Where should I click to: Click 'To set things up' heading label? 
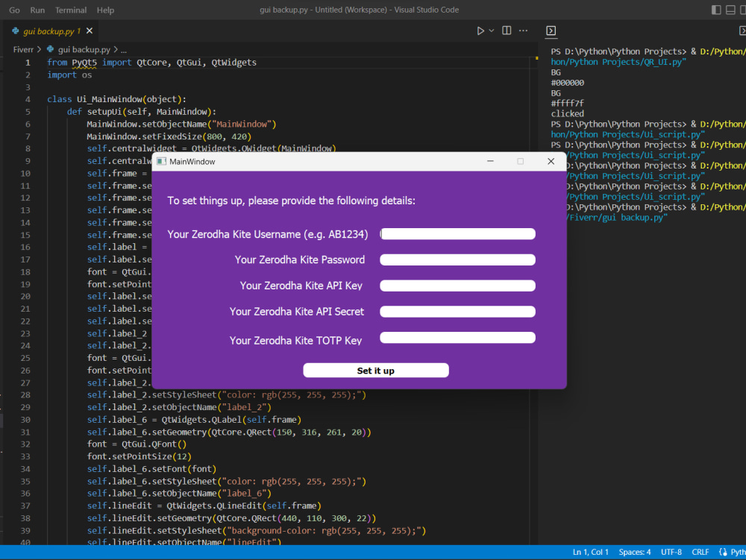click(291, 201)
